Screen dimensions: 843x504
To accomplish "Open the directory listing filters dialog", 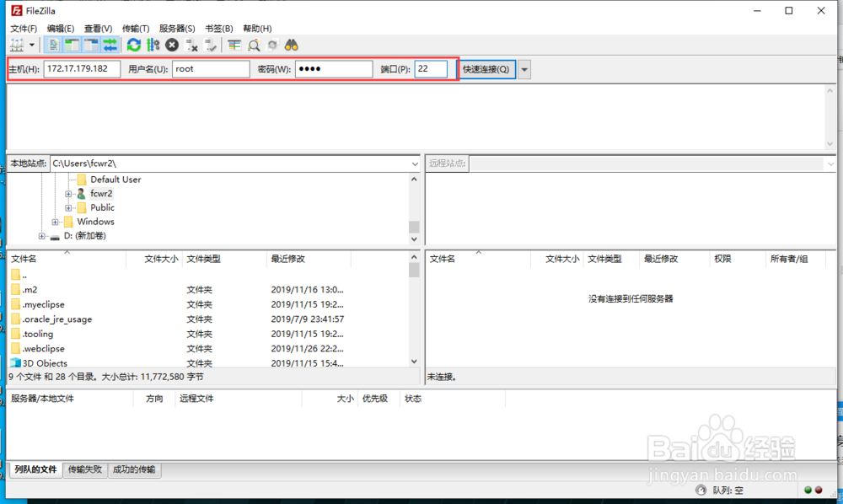I will [234, 46].
